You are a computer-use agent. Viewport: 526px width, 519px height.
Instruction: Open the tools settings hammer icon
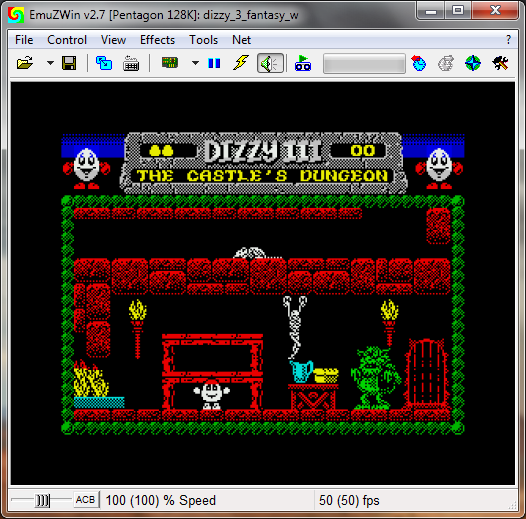(x=500, y=63)
